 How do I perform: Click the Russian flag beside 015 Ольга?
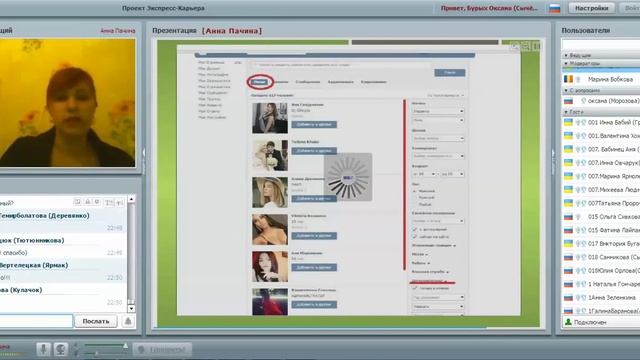(x=568, y=217)
